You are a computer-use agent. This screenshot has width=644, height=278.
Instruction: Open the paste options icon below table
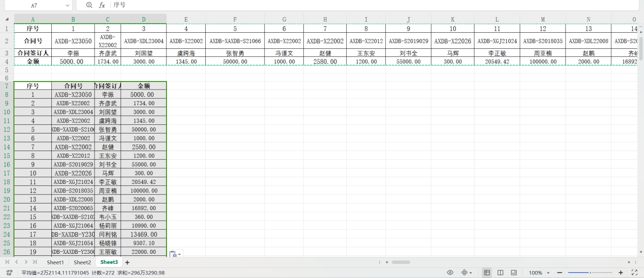[176, 254]
